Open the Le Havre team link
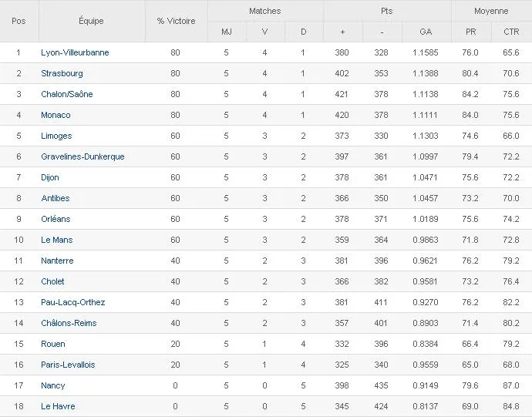This screenshot has height=417, width=532. 58,406
